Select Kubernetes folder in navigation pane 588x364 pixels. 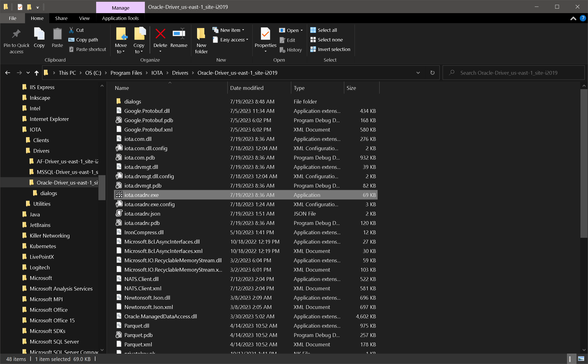pyautogui.click(x=43, y=246)
